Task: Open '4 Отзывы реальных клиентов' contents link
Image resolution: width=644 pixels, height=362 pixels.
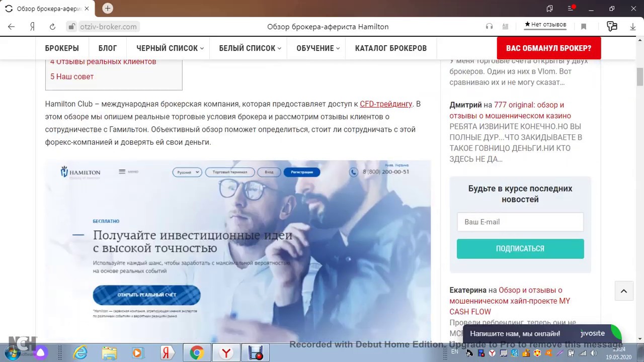Action: (x=103, y=61)
